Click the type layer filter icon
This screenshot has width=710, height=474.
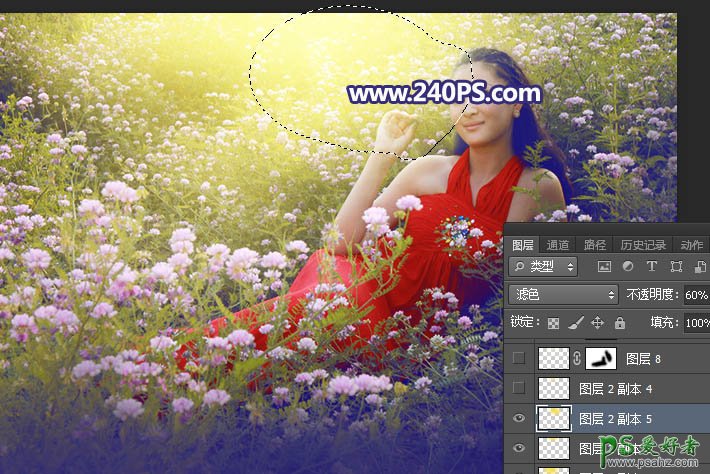pos(652,267)
